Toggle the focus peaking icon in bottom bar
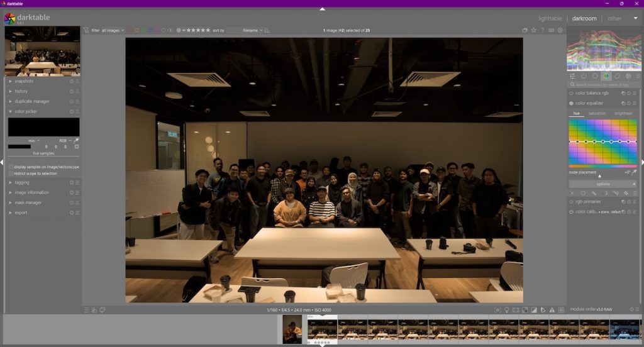Image resolution: width=644 pixels, height=347 pixels. click(497, 310)
